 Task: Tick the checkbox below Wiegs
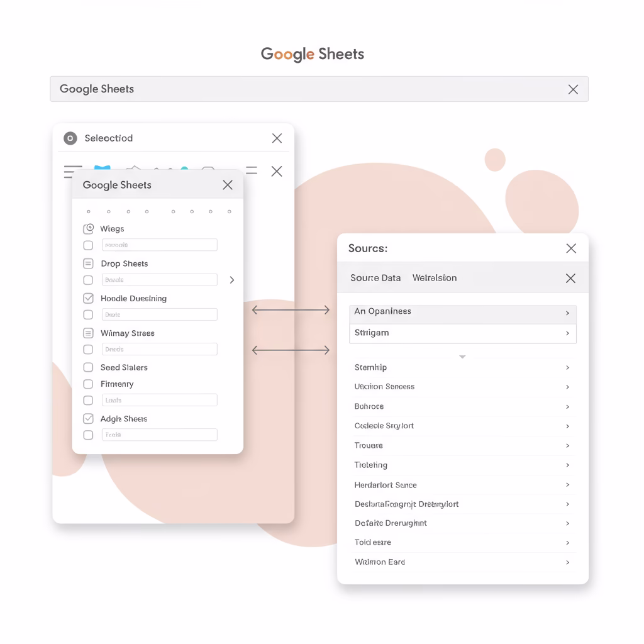click(88, 245)
